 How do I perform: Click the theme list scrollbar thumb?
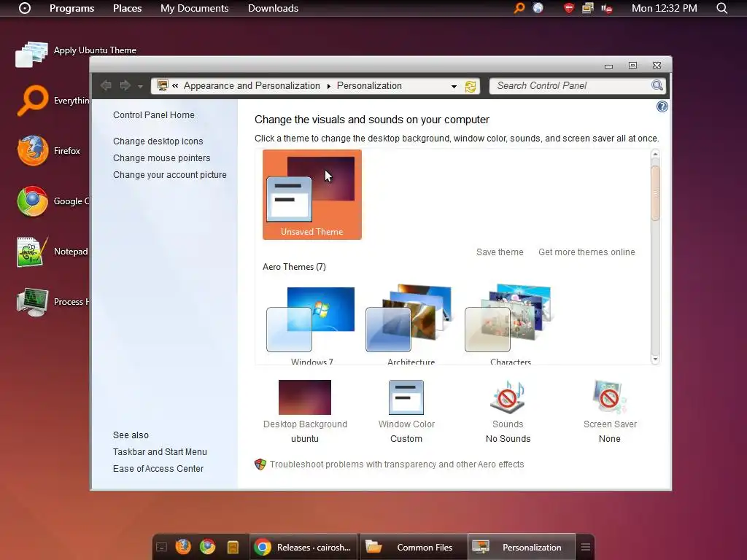pyautogui.click(x=655, y=192)
